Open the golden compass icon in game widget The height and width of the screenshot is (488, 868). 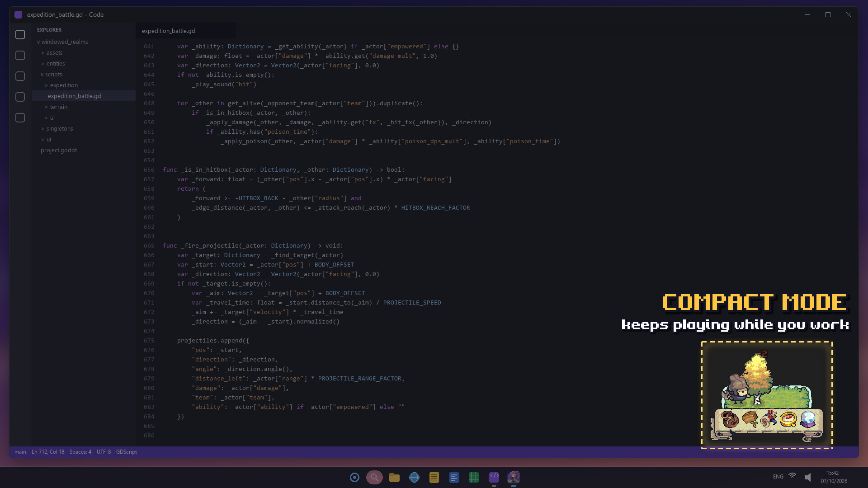788,419
